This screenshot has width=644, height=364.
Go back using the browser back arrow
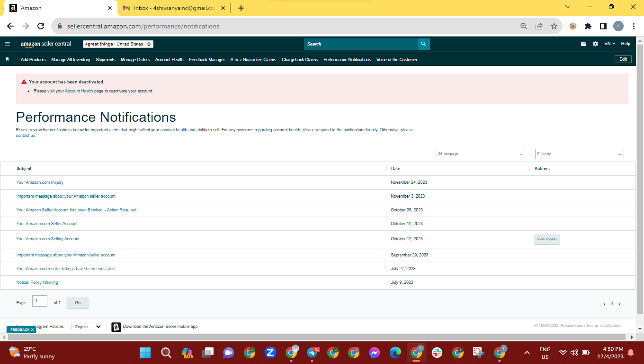pos(10,26)
